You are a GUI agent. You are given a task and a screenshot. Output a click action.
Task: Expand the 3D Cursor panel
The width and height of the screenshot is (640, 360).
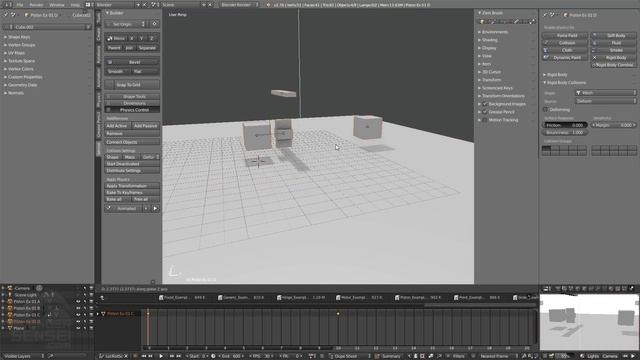pos(490,72)
